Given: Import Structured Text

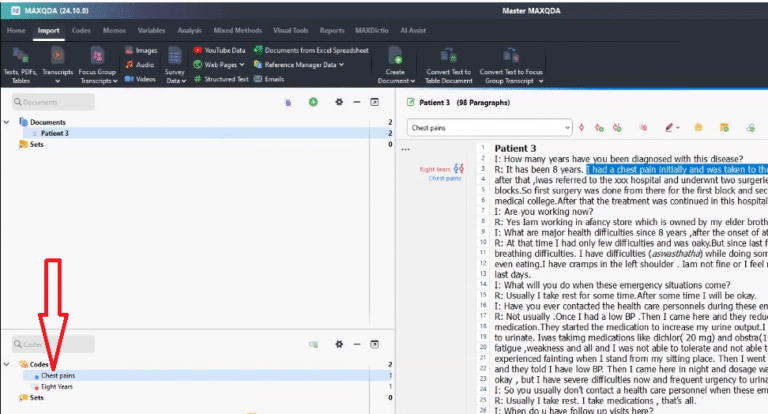Looking at the screenshot, I should (x=220, y=79).
